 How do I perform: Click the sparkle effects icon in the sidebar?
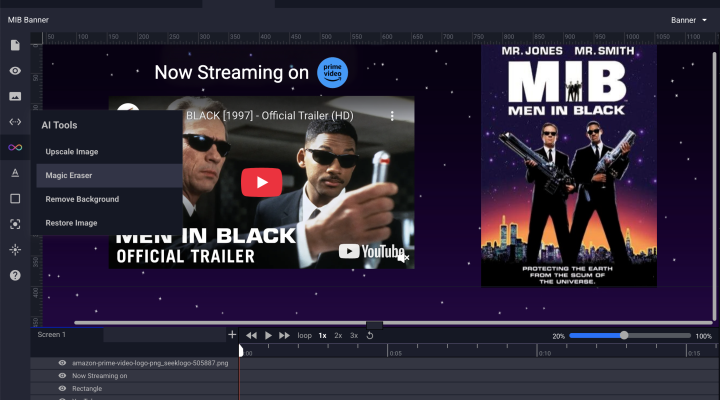coord(15,249)
